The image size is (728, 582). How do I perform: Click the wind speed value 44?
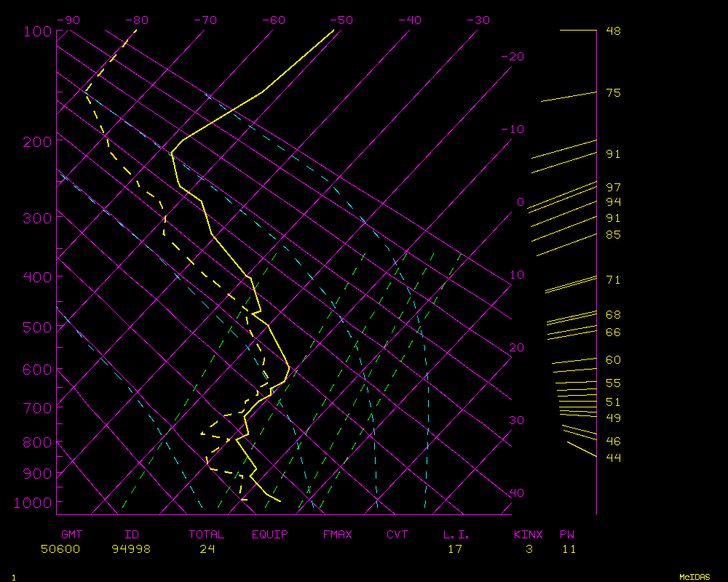pos(613,458)
